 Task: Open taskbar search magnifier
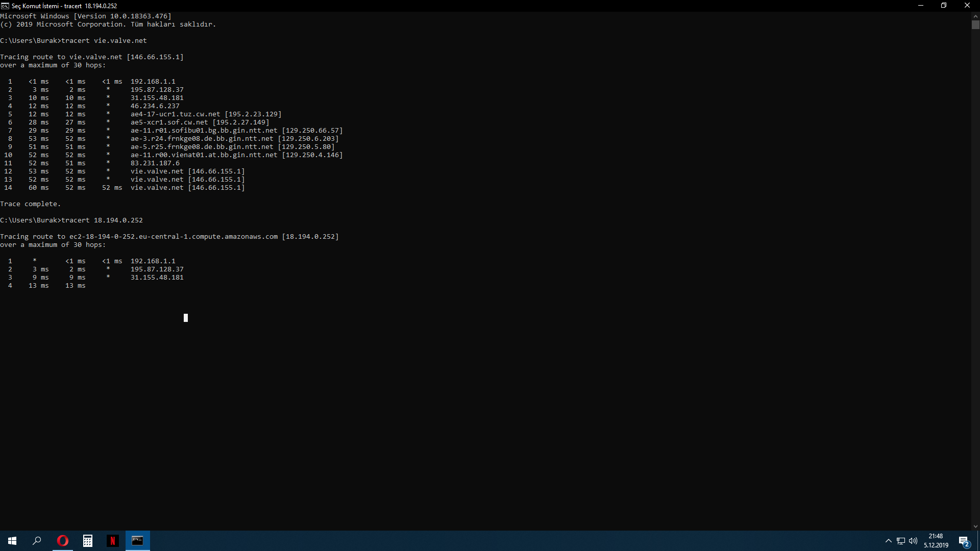coord(37,541)
